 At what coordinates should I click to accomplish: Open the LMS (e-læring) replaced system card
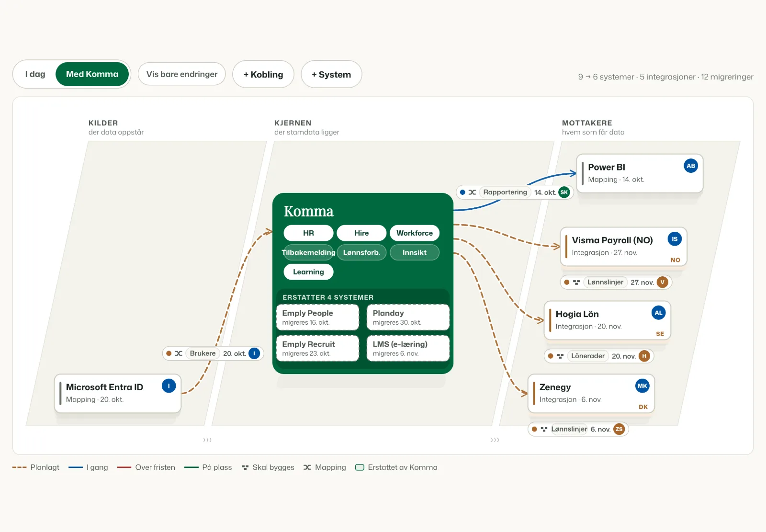pos(408,348)
